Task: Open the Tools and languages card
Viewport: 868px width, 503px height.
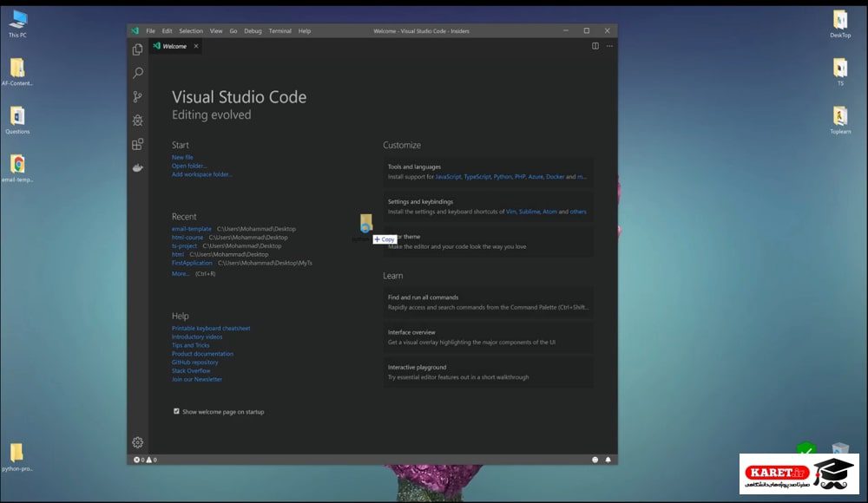Action: coord(488,172)
